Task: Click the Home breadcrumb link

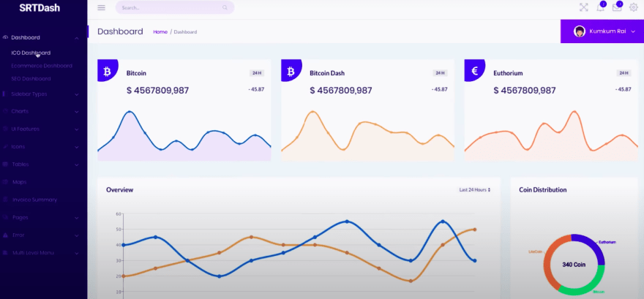Action: (x=160, y=31)
